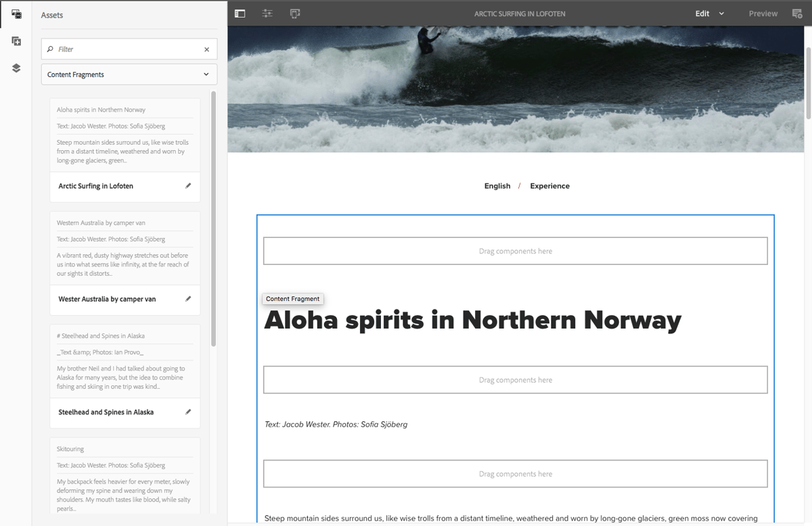The height and width of the screenshot is (526, 812).
Task: Select the Content Fragment component label overlay
Action: click(x=292, y=298)
